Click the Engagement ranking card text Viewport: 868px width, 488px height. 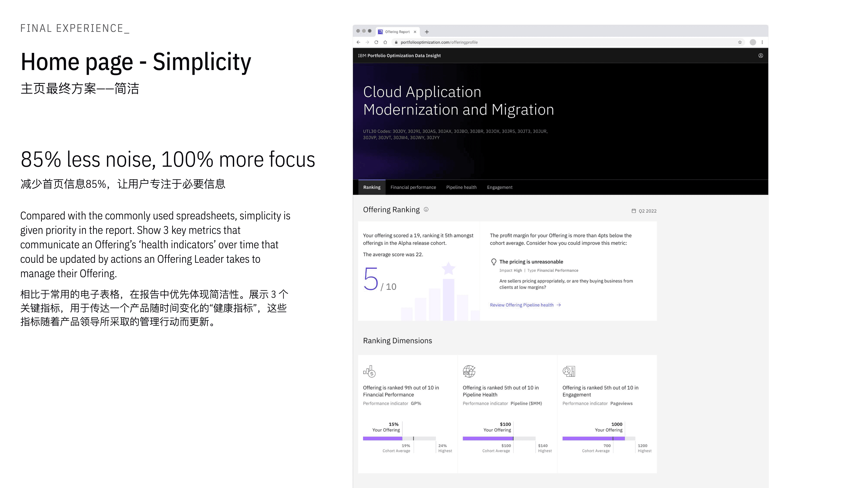coord(600,391)
